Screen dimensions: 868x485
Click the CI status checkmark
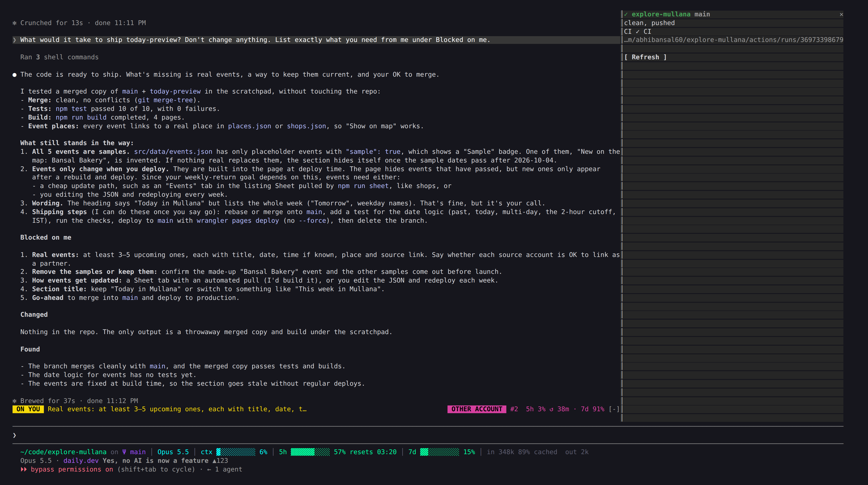pyautogui.click(x=637, y=31)
